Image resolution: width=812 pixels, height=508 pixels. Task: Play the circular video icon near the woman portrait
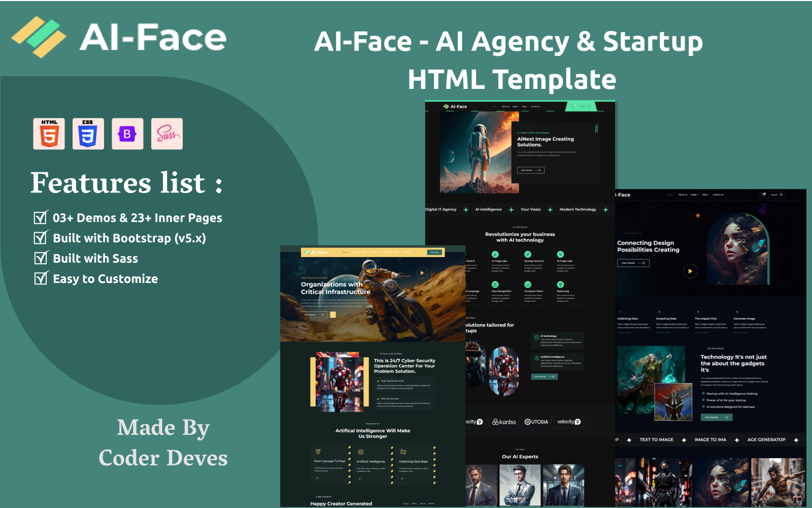[690, 271]
